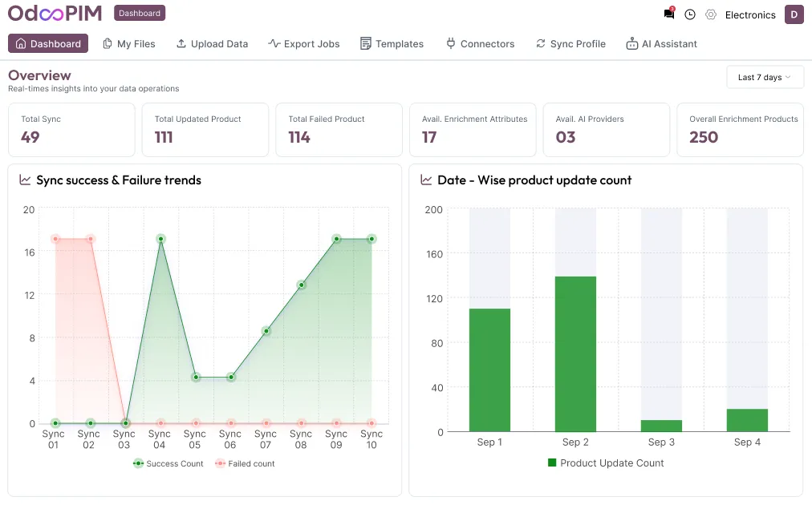Viewport: 812px width, 505px height.
Task: Go to the Export Jobs tab
Action: 303,44
